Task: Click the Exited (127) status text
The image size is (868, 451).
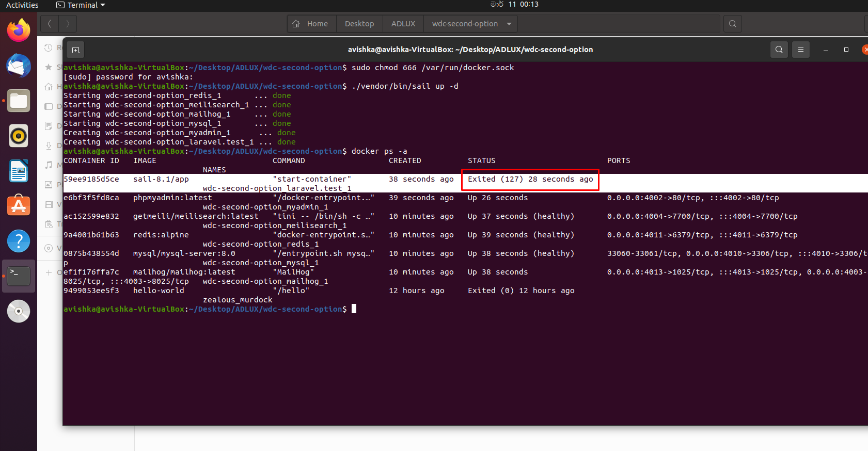Action: pos(530,179)
